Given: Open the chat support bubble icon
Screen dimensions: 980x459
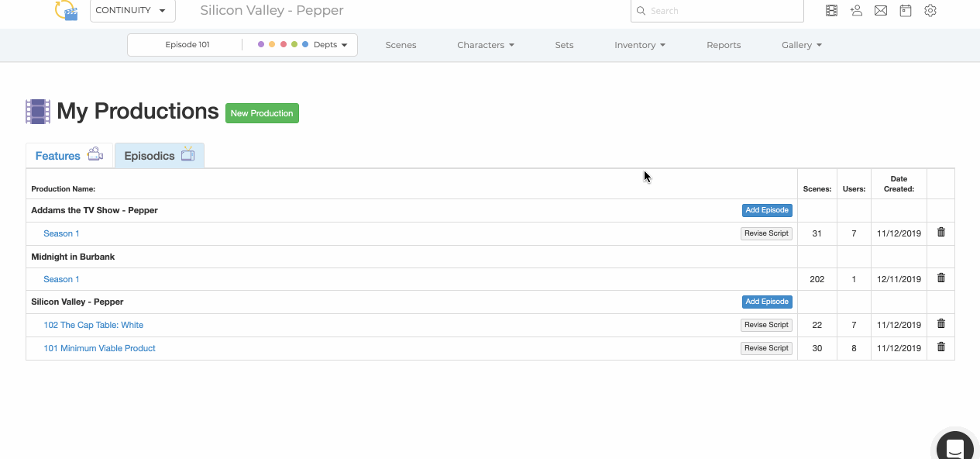Looking at the screenshot, I should pos(954,447).
